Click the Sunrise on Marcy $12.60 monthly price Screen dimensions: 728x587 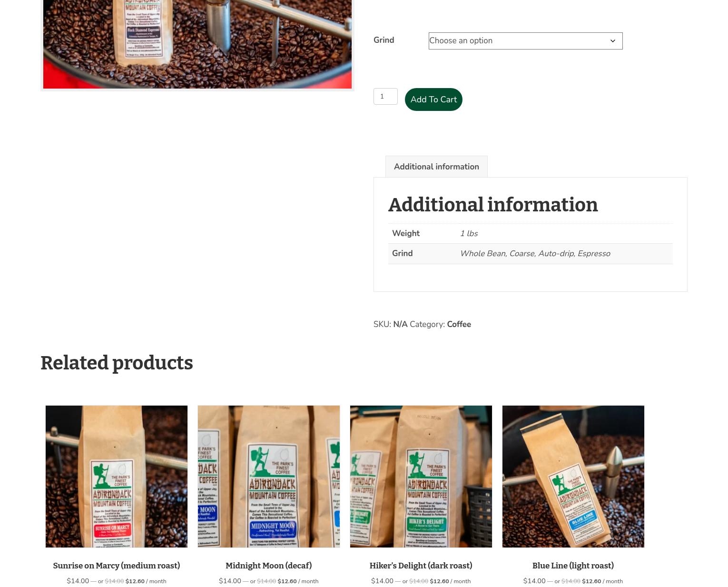[x=146, y=581]
